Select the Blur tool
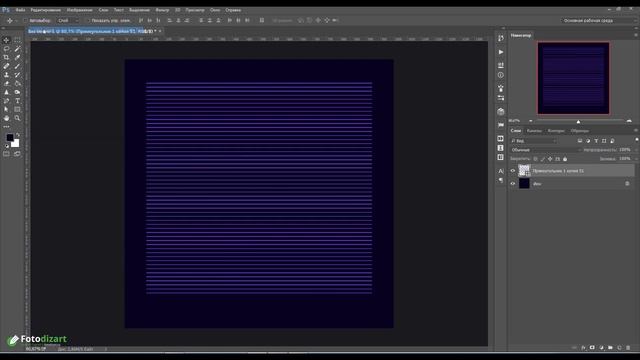The image size is (640, 360). [x=6, y=92]
